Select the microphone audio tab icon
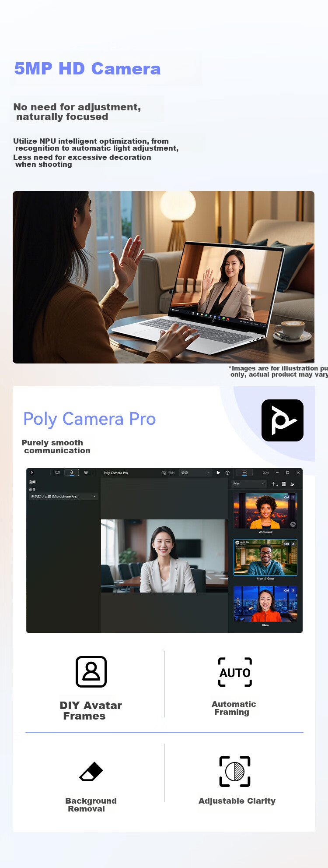The height and width of the screenshot is (868, 328). [72, 473]
